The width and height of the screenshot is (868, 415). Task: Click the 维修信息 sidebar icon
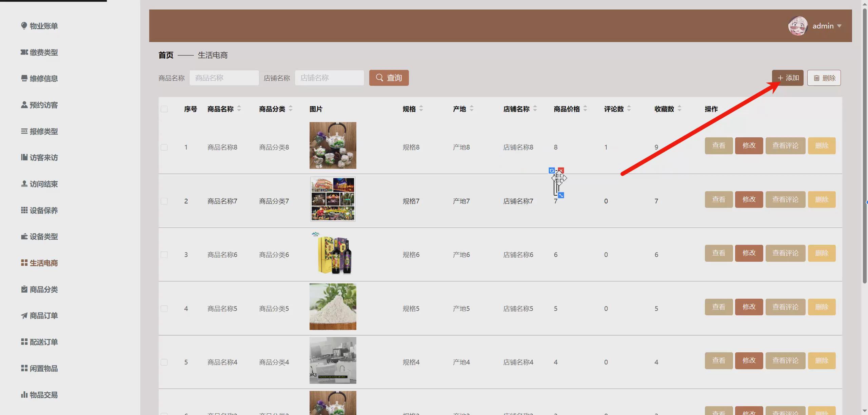24,78
